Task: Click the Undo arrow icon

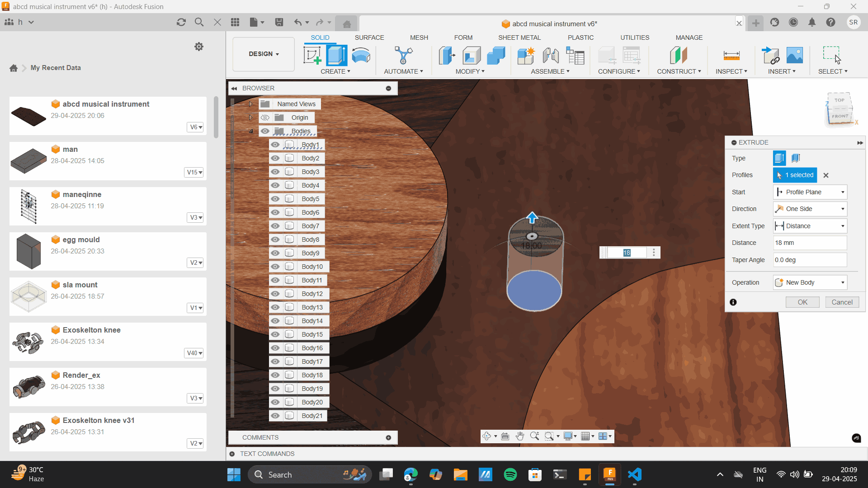Action: click(x=297, y=22)
